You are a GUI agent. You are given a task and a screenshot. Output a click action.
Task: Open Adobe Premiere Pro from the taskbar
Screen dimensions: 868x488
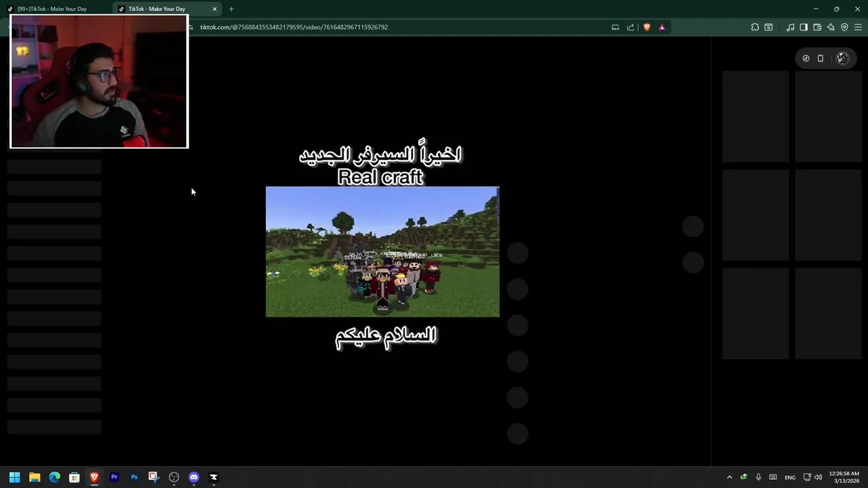point(114,477)
